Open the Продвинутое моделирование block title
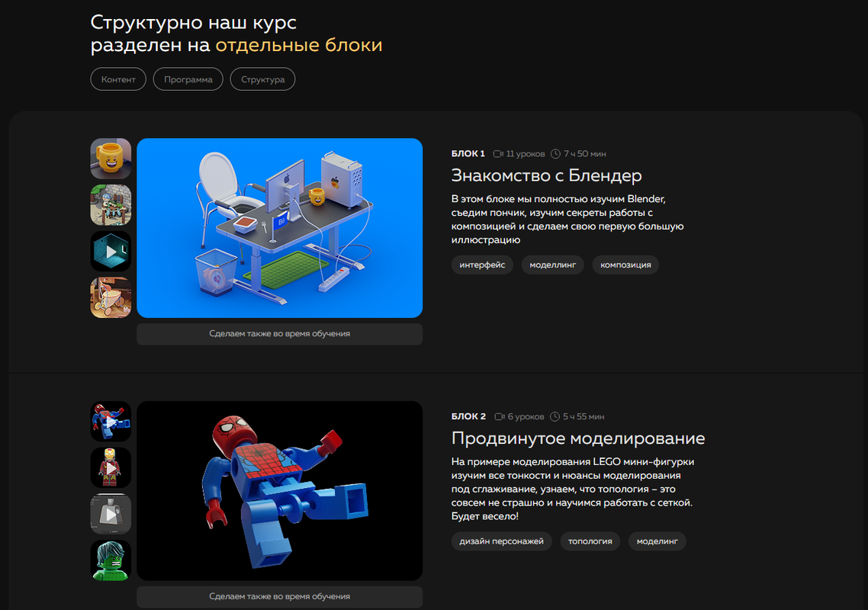The width and height of the screenshot is (868, 610). (x=577, y=438)
